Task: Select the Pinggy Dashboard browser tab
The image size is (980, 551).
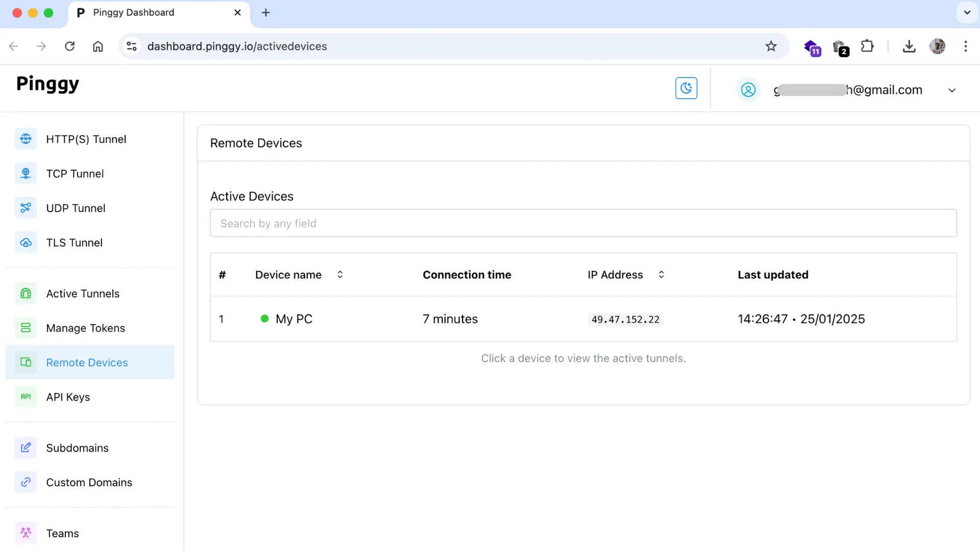Action: (159, 13)
